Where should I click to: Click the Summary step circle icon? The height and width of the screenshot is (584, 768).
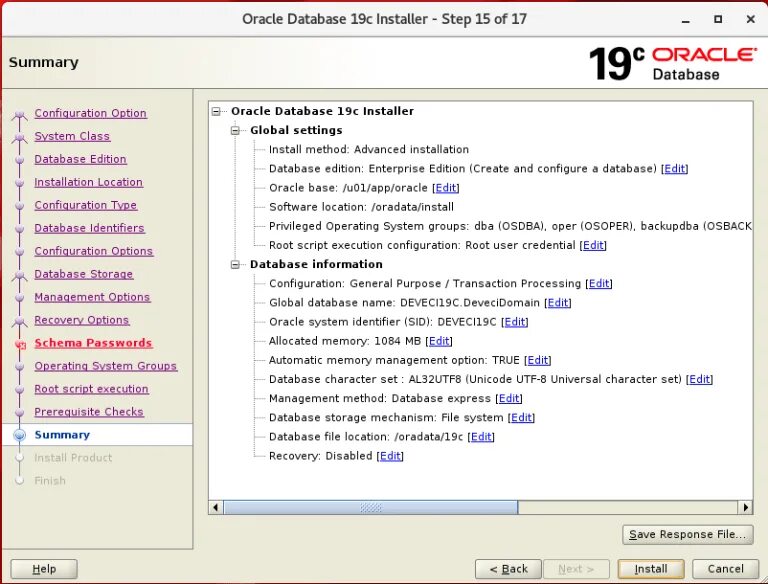click(x=20, y=435)
